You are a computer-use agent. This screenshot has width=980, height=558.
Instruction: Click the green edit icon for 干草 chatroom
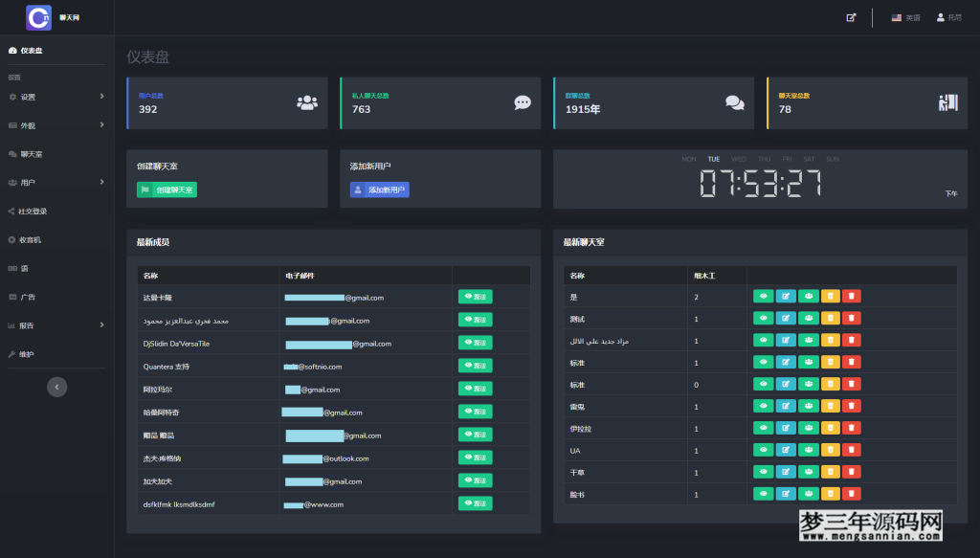(786, 473)
